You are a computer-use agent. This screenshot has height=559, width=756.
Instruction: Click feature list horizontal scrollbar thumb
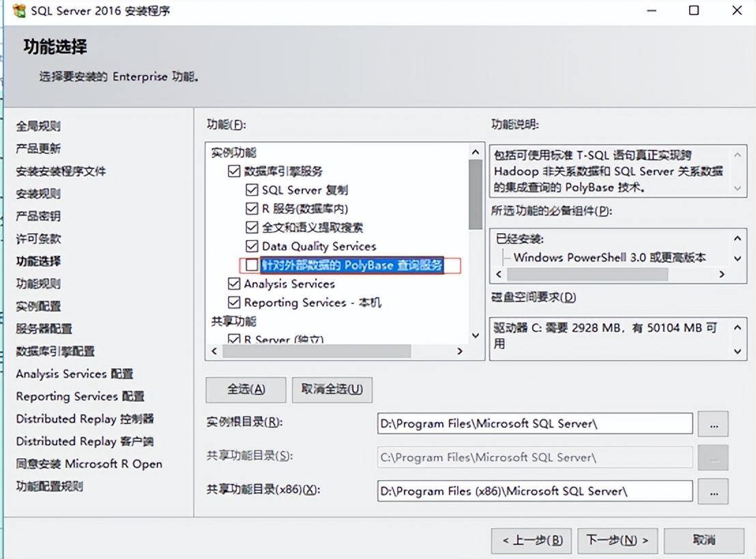[317, 351]
